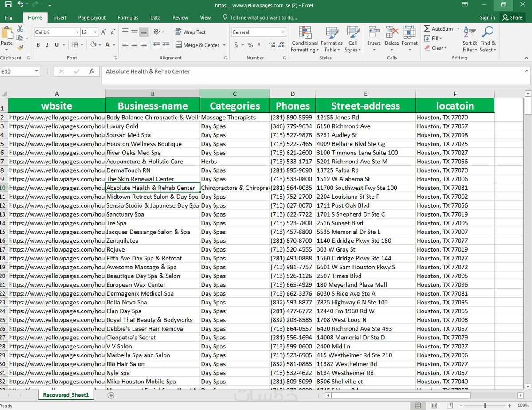Decrease decimal places
Screen dimensions: 532x410
click(x=282, y=45)
